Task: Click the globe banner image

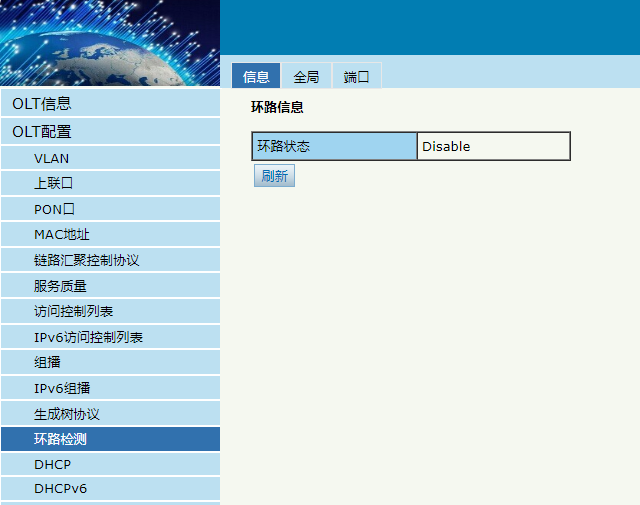Action: click(110, 43)
